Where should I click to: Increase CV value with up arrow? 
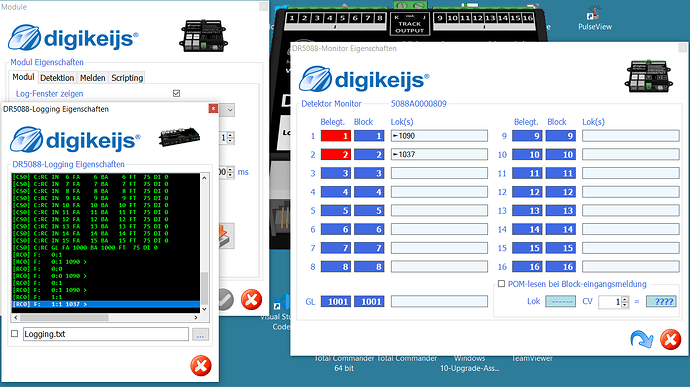click(x=625, y=299)
